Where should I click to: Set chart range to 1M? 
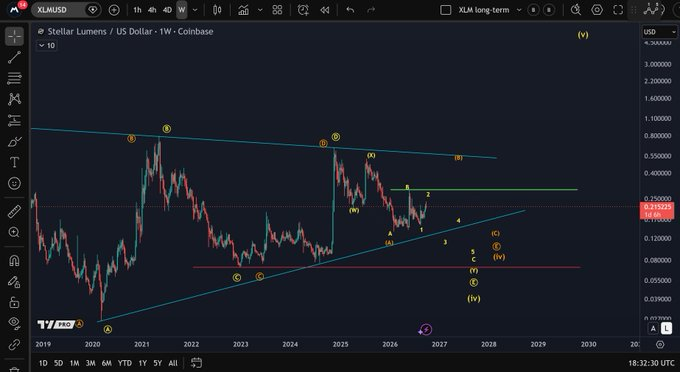pos(74,363)
